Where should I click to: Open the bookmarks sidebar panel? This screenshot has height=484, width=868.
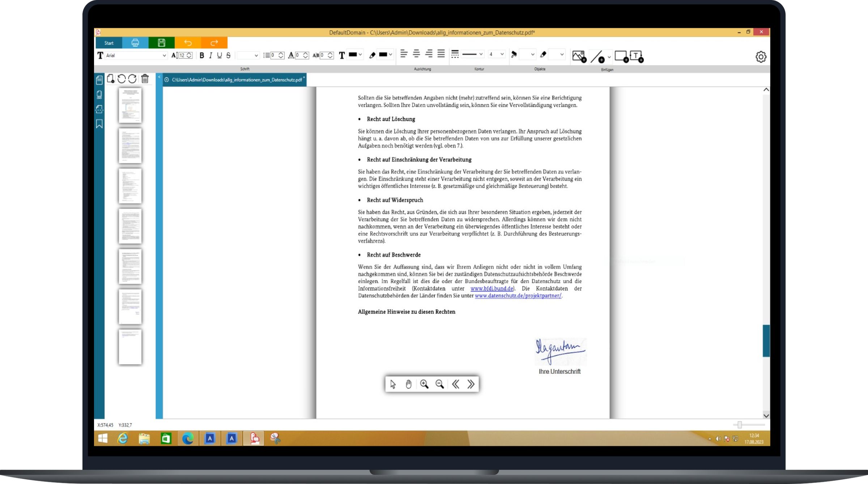pos(99,124)
